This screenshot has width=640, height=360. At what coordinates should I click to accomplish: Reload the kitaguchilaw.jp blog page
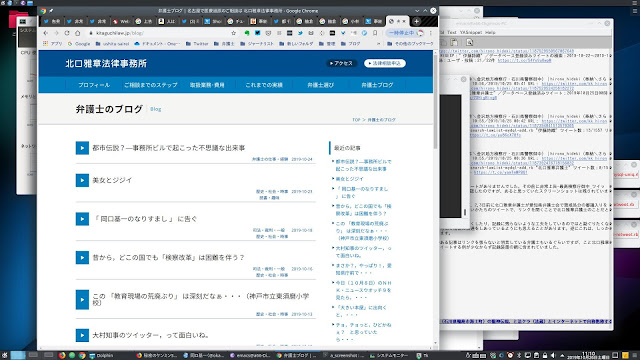67,33
